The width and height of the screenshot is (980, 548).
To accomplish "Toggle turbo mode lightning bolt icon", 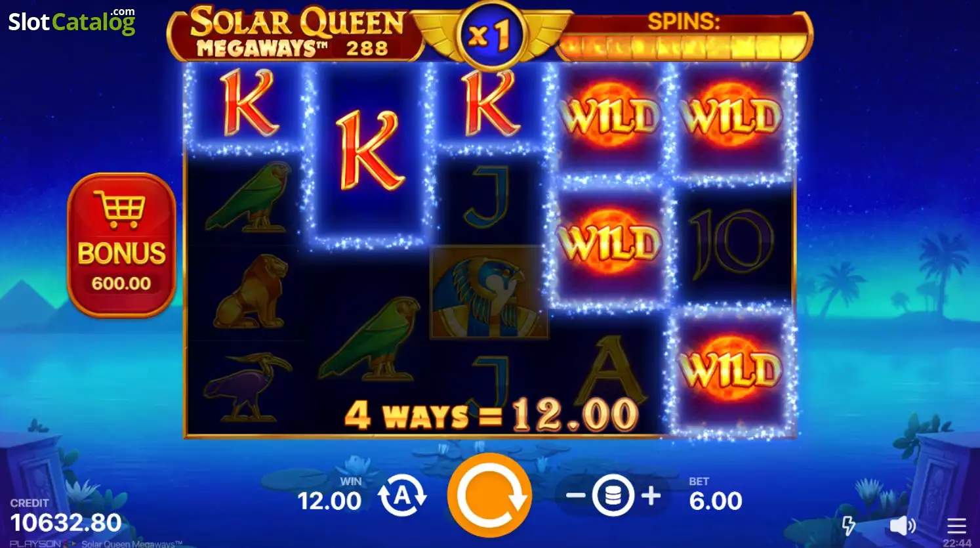I will pos(849,525).
